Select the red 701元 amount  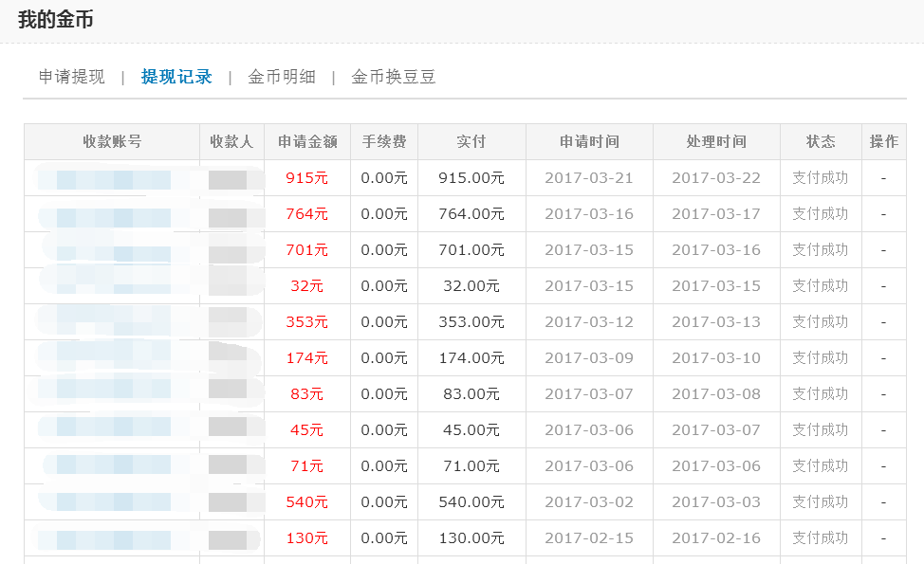[307, 249]
